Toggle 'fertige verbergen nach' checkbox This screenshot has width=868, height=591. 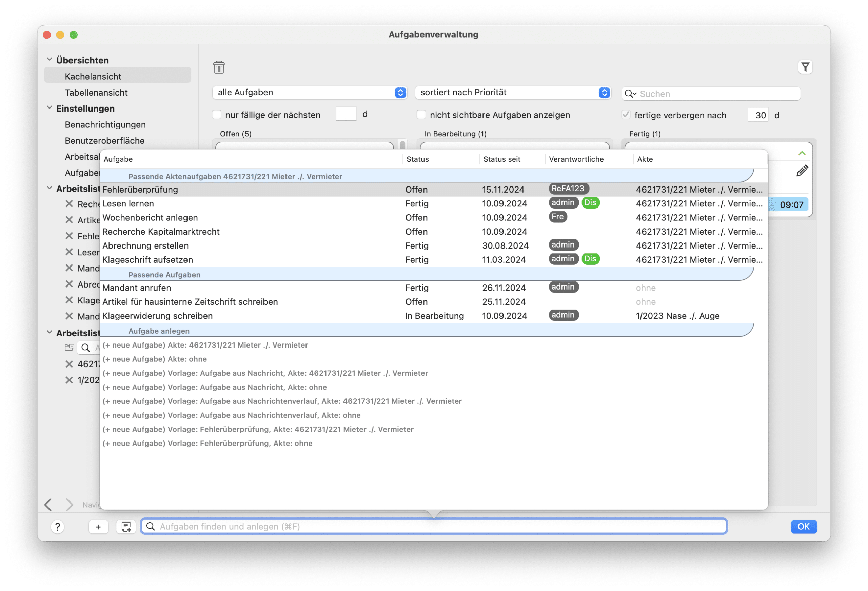click(x=626, y=115)
